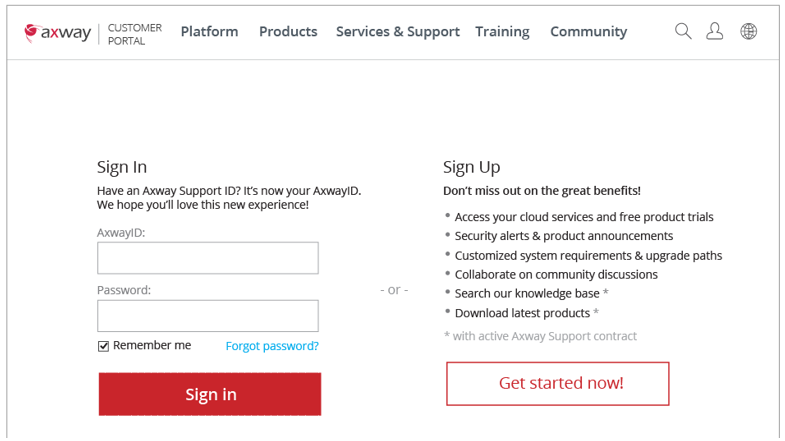Open the Platform menu
The image size is (785, 441).
209,31
